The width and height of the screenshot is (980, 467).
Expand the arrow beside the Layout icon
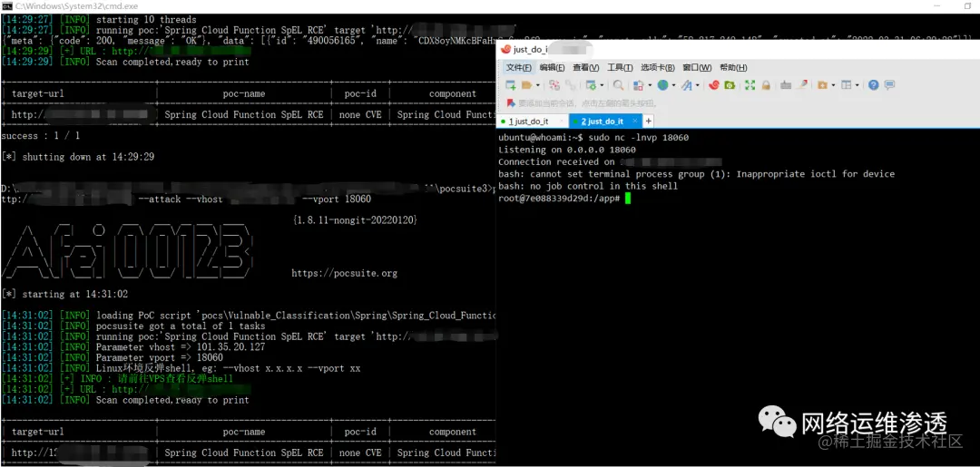857,85
